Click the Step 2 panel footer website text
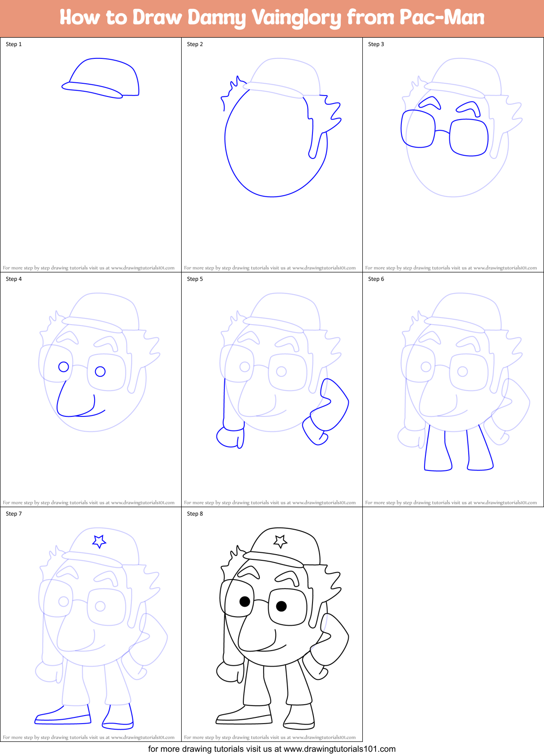 (270, 268)
